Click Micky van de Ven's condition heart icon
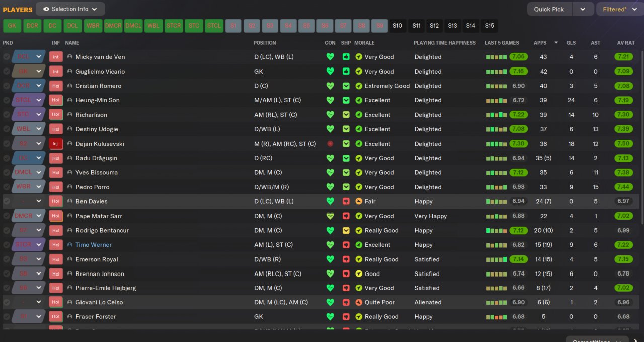 coord(330,57)
